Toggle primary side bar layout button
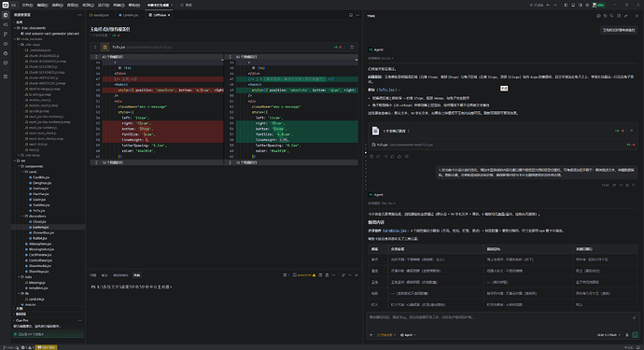The height and width of the screenshot is (350, 644). point(566,5)
